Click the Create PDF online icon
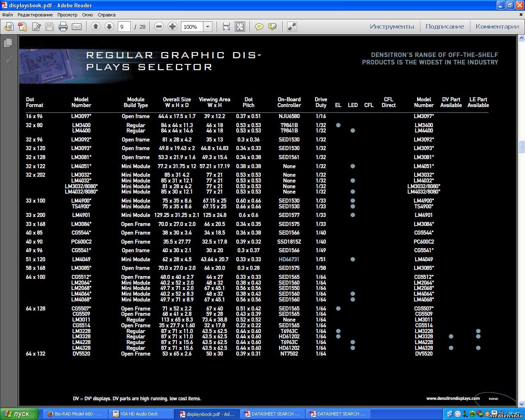 click(x=23, y=27)
